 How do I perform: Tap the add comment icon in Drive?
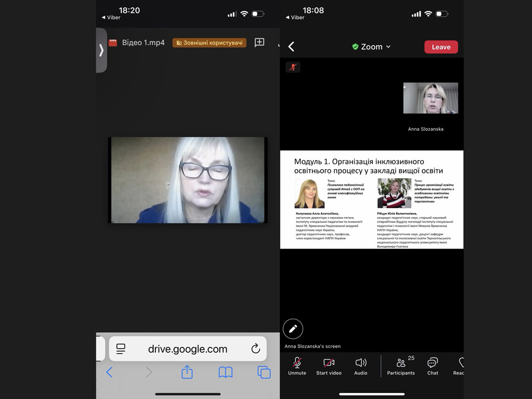pyautogui.click(x=260, y=43)
